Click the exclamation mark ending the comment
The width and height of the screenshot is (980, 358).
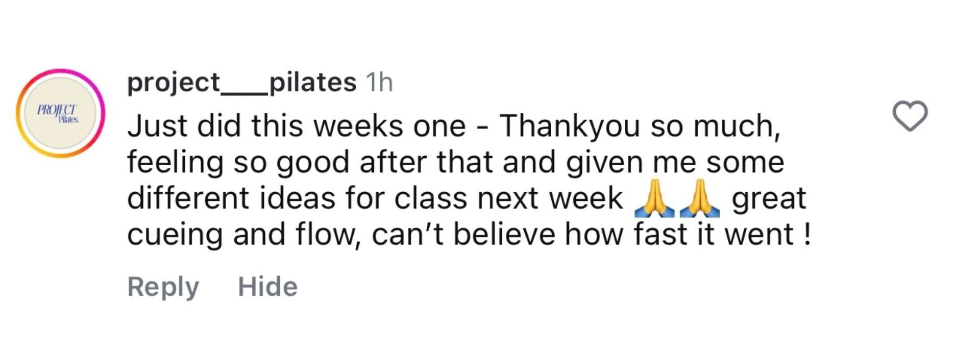(x=807, y=235)
